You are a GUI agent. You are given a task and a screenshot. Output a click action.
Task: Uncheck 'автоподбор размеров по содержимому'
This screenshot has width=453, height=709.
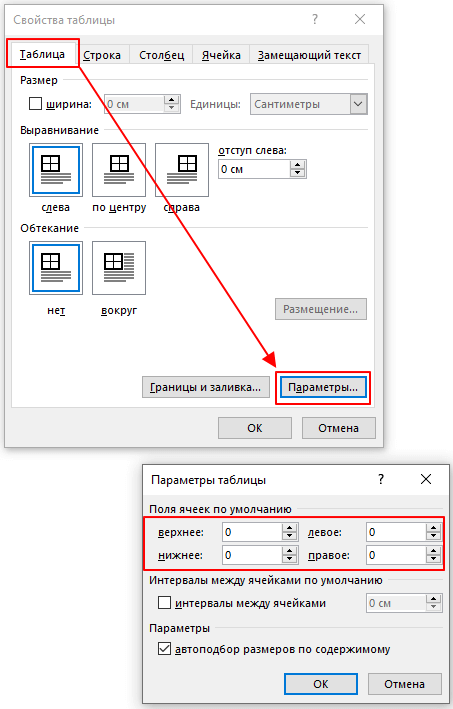[164, 649]
